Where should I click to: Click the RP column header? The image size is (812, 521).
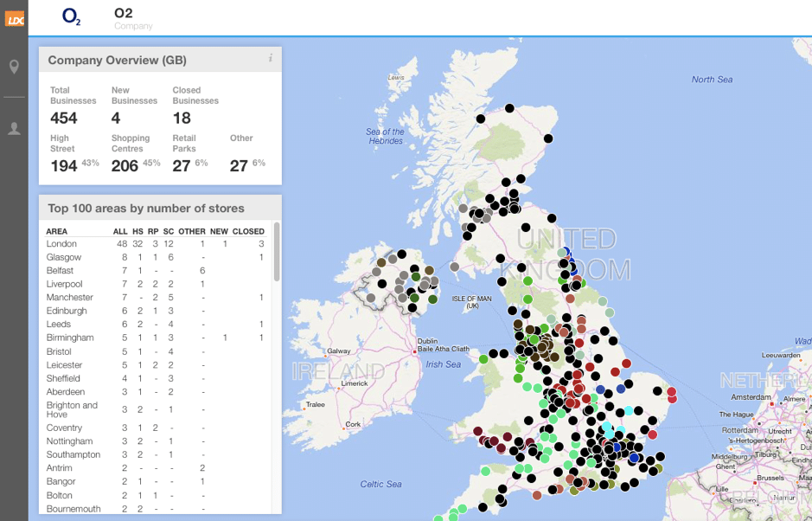pyautogui.click(x=153, y=231)
